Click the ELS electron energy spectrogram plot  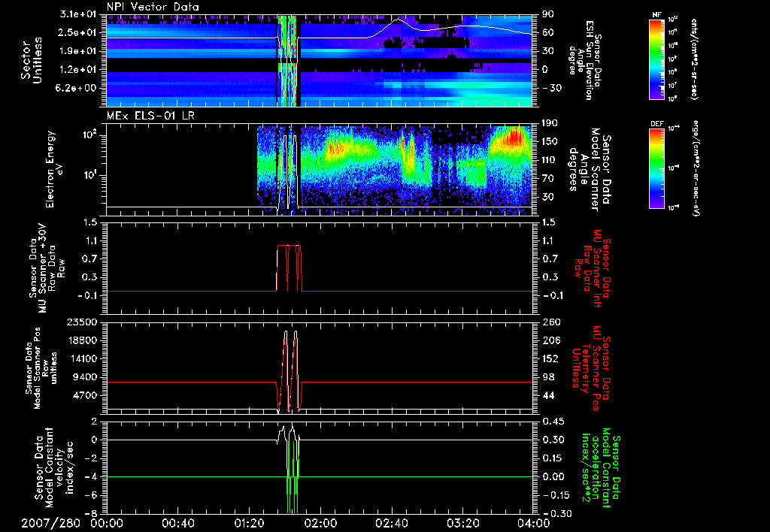point(319,170)
